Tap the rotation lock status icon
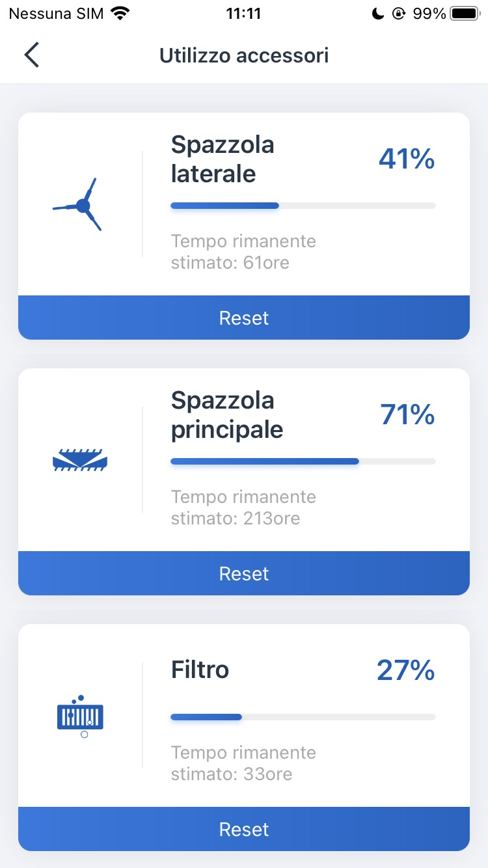The height and width of the screenshot is (868, 488). pos(398,14)
